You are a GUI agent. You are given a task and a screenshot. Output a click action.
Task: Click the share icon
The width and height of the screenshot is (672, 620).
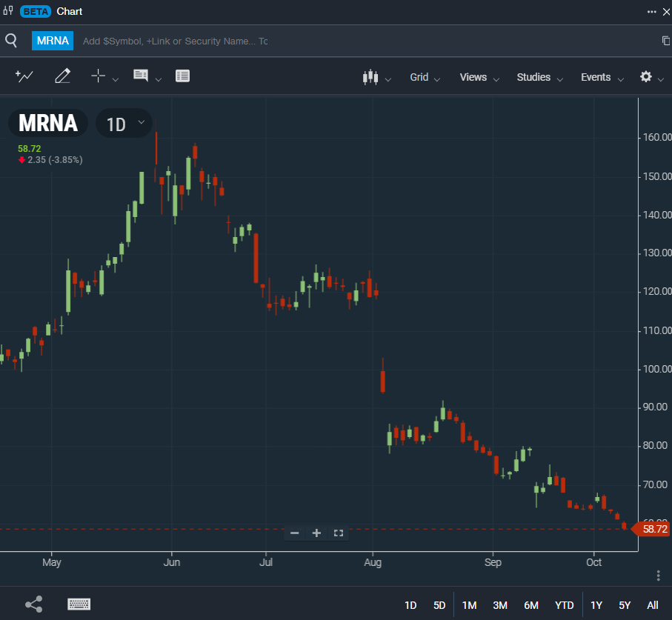tap(34, 604)
